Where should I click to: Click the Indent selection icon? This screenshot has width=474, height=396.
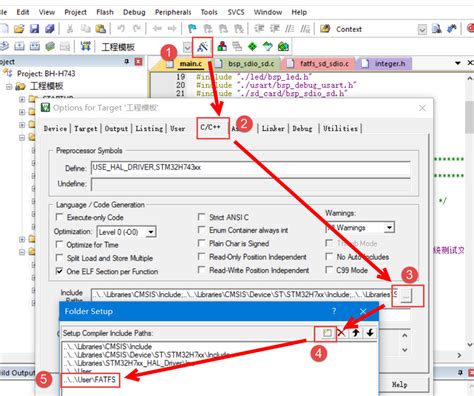[x=259, y=29]
